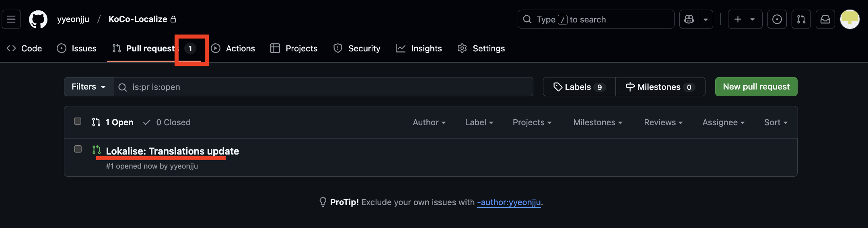Image resolution: width=868 pixels, height=228 pixels.
Task: Open the Milestones list button
Action: [x=660, y=87]
